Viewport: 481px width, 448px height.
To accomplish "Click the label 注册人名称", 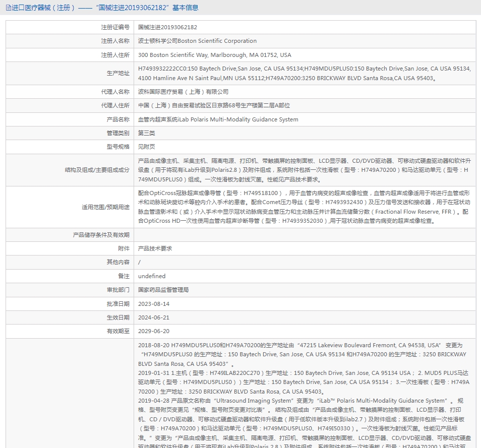I will coord(115,41).
